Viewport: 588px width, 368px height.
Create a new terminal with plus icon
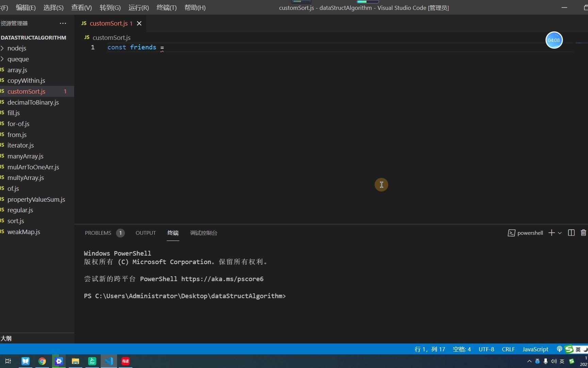pyautogui.click(x=552, y=233)
